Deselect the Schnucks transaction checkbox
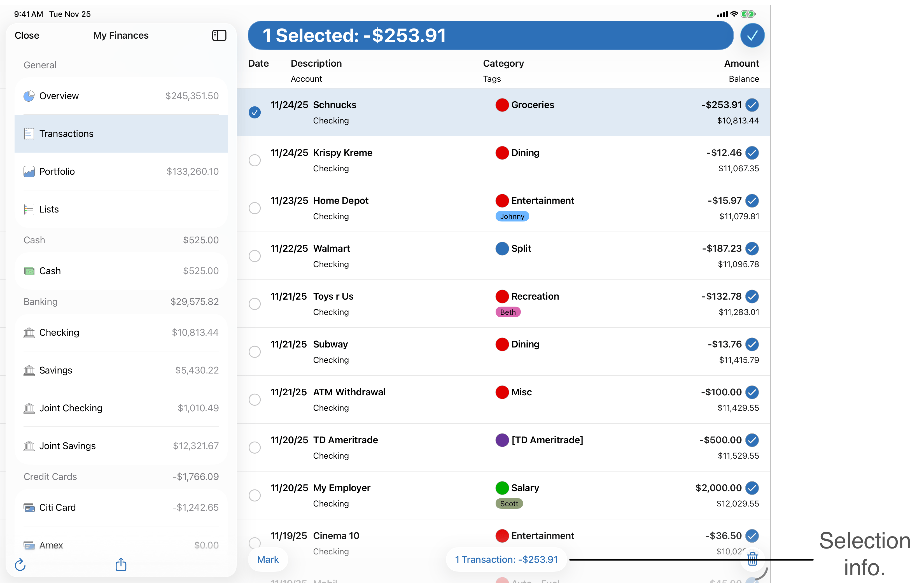 (255, 113)
